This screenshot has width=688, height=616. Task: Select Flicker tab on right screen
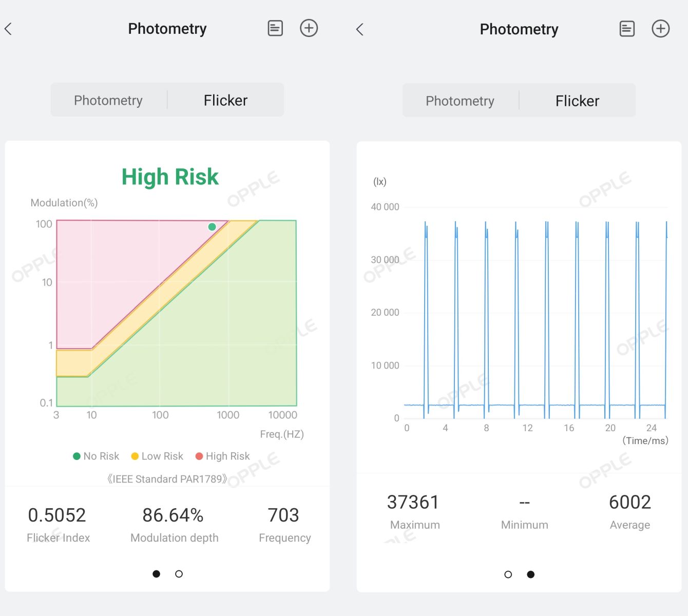(x=577, y=101)
